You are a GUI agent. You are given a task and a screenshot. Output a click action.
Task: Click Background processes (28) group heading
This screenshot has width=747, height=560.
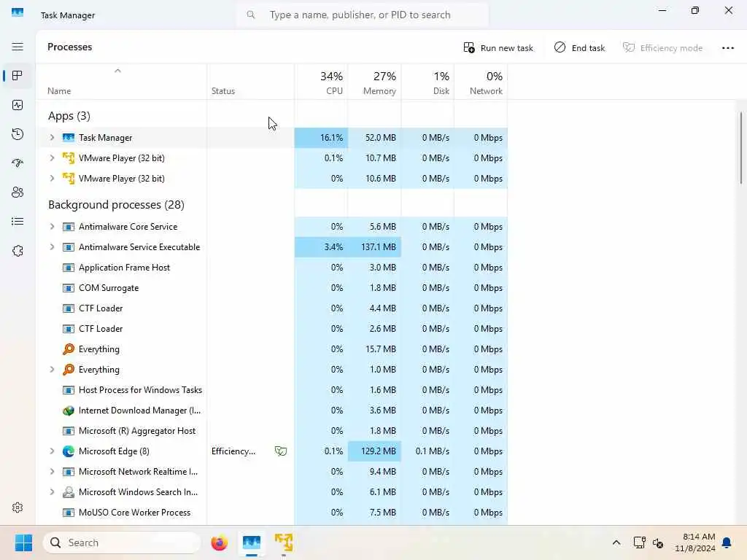116,205
